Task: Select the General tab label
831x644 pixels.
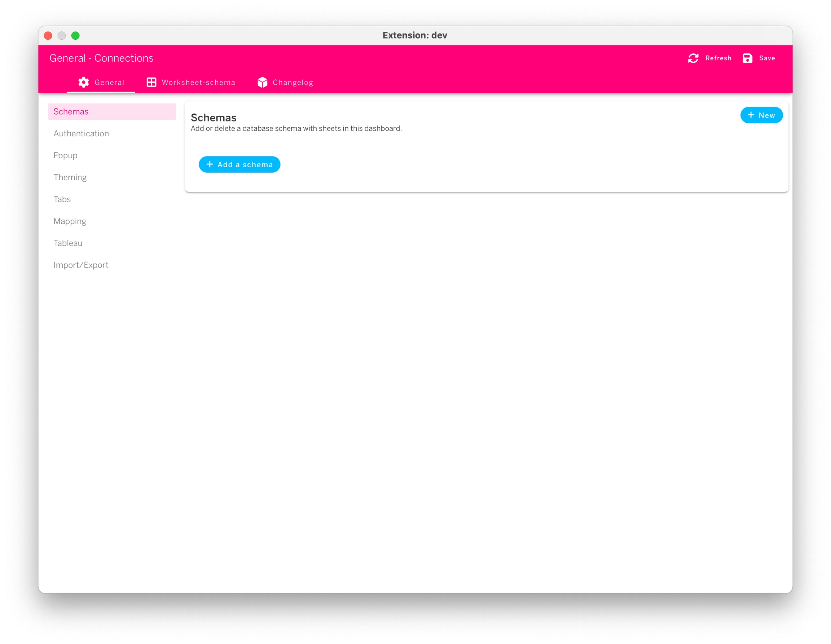Action: click(109, 83)
